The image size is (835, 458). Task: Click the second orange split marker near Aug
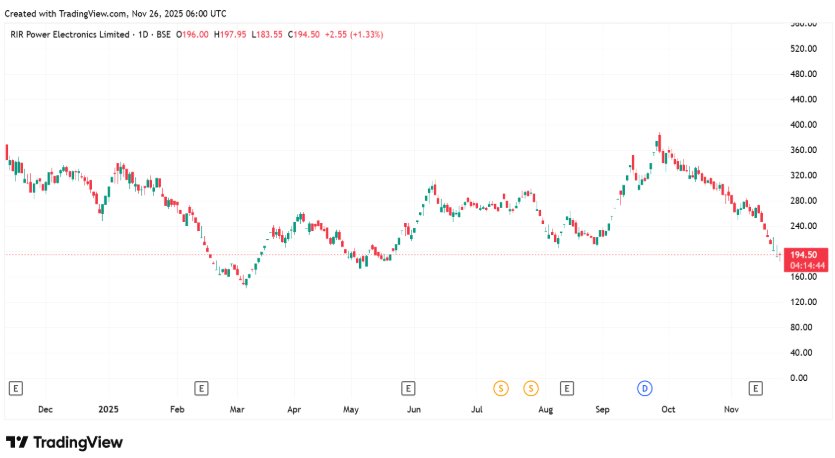pos(531,387)
